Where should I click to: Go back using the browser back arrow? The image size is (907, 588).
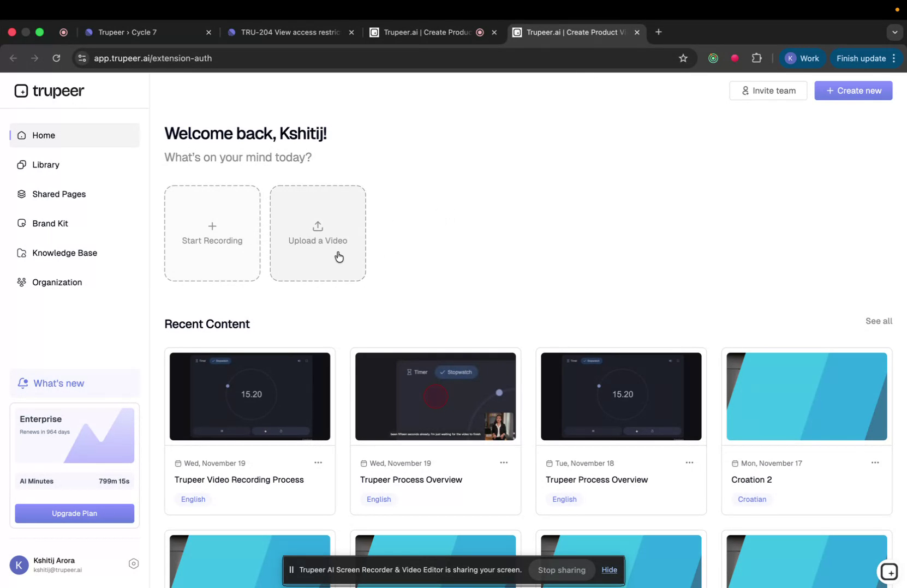13,58
